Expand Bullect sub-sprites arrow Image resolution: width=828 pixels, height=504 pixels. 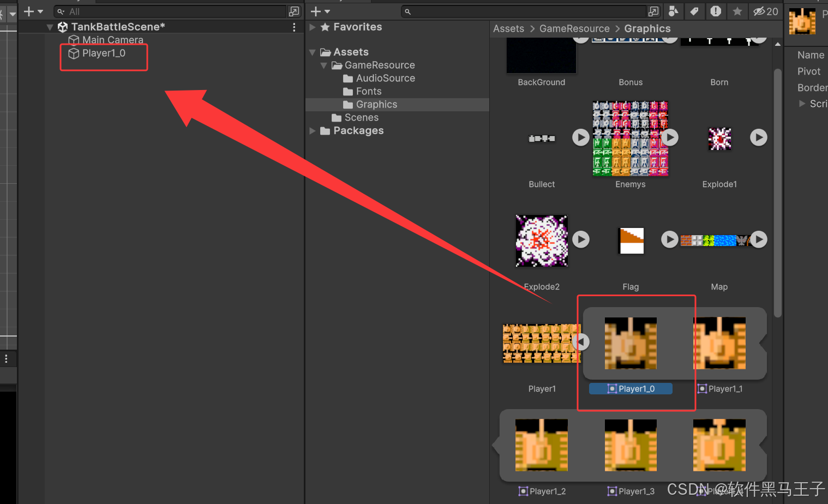[x=581, y=137]
